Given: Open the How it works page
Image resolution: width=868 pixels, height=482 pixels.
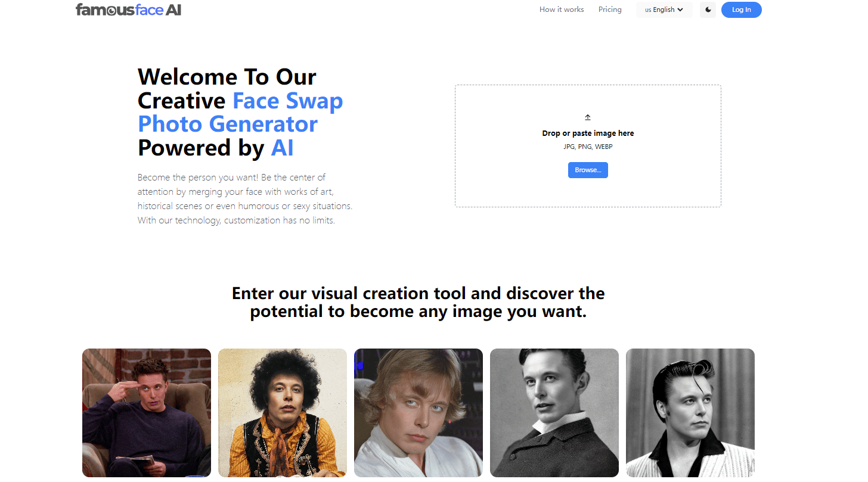Looking at the screenshot, I should pyautogui.click(x=561, y=10).
